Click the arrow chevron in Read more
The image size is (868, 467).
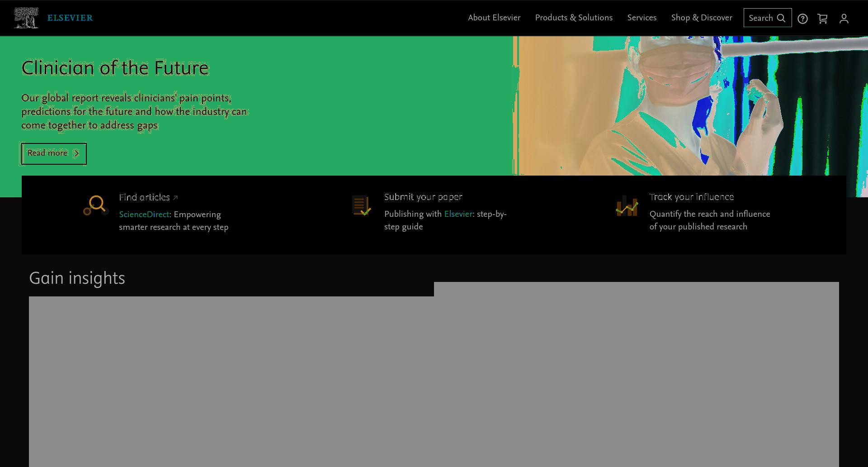[76, 153]
